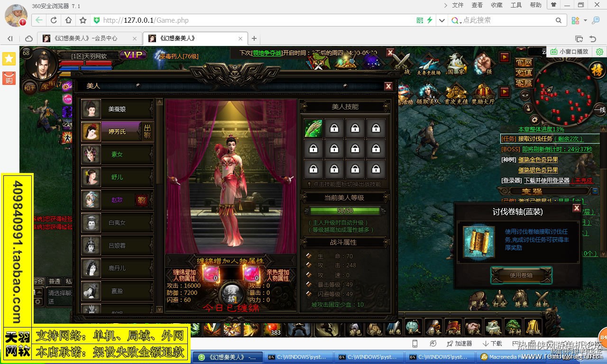The width and height of the screenshot is (607, 364).
Task: Click the 充值 recharge button
Action: point(524,73)
